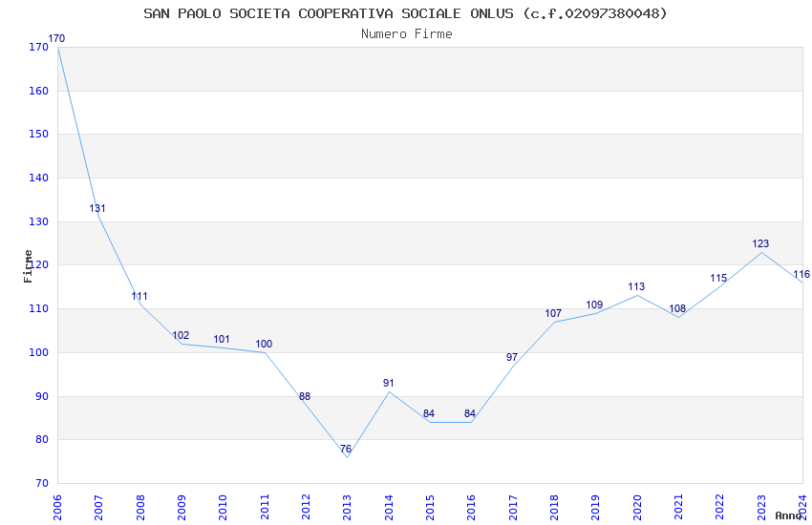Viewport: 812px width, 525px height.
Task: Click the year 2015 on the x-axis
Action: point(430,507)
